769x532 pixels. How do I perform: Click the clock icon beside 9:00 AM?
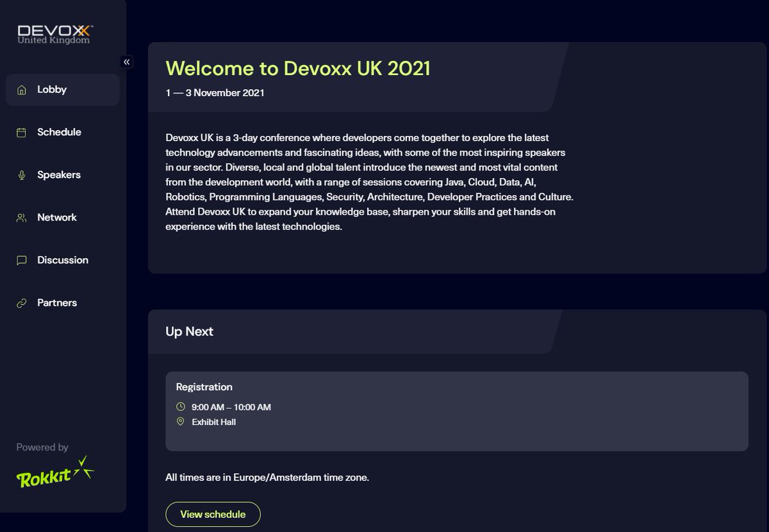point(181,407)
